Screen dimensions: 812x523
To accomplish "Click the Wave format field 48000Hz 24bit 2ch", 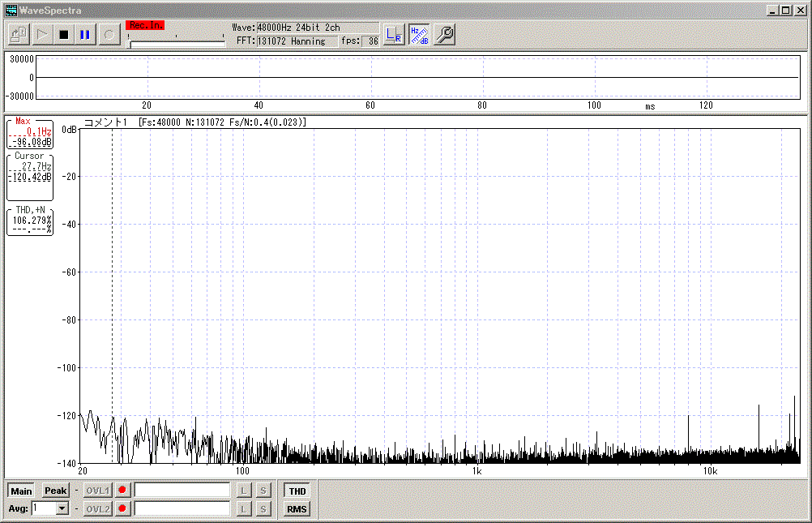I will click(x=318, y=28).
